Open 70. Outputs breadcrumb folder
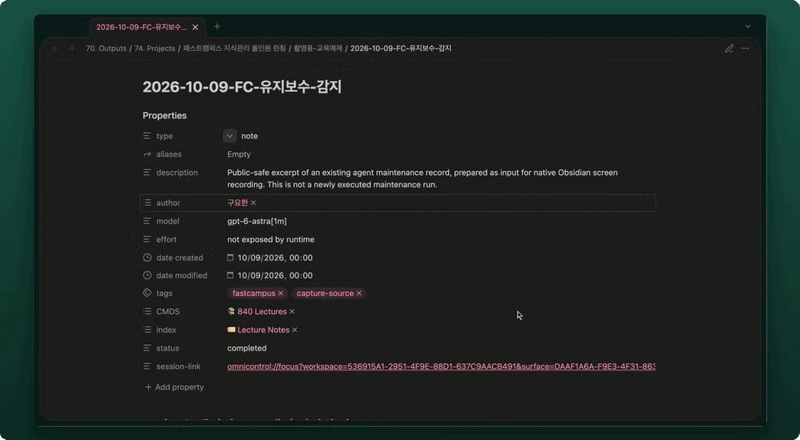The height and width of the screenshot is (440, 800). [x=106, y=48]
